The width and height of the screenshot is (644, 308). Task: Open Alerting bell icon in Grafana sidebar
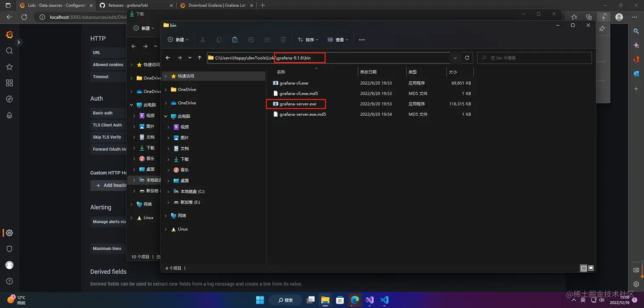9,115
